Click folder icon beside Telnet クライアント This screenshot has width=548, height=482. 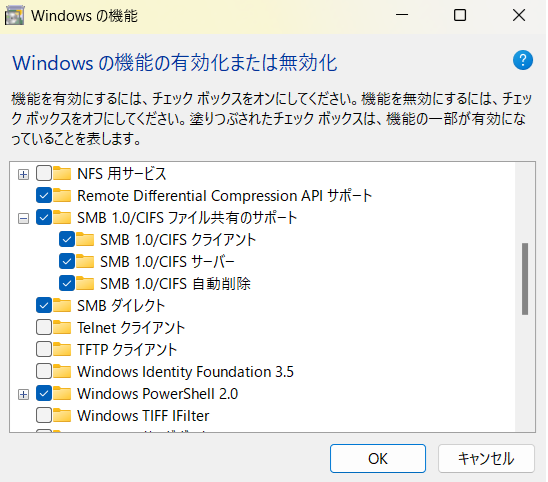click(62, 328)
